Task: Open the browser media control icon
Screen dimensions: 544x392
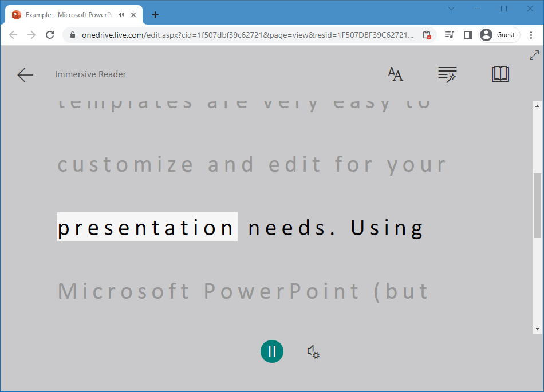Action: [x=450, y=35]
